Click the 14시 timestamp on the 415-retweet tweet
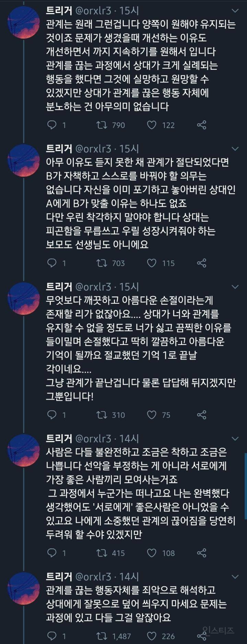This screenshot has height=644, width=247. tap(129, 438)
